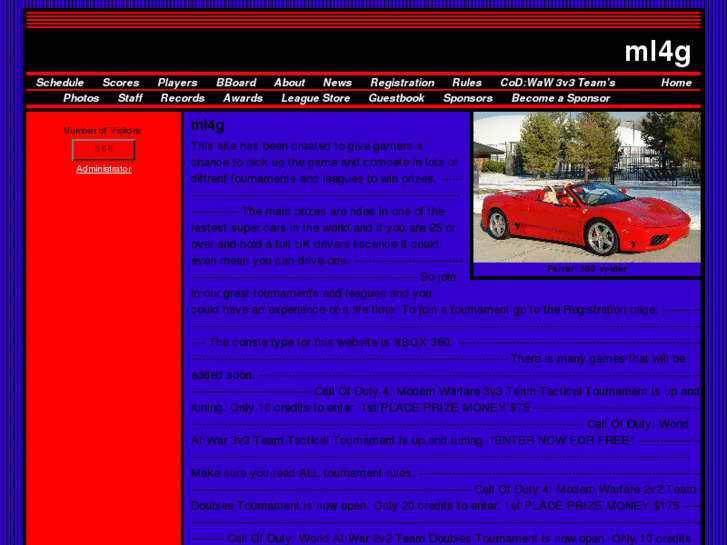
Task: Open the Records page
Action: click(x=182, y=98)
